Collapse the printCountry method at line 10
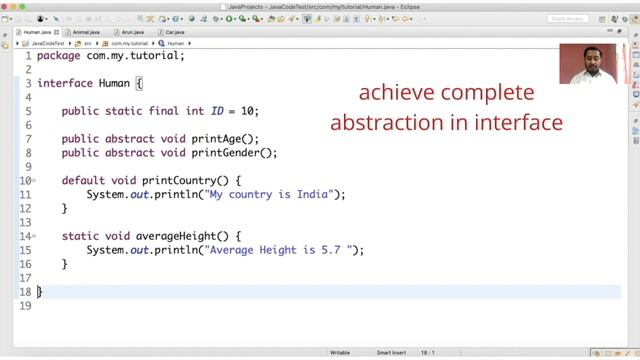Viewport: 640px width, 360px height. point(34,180)
